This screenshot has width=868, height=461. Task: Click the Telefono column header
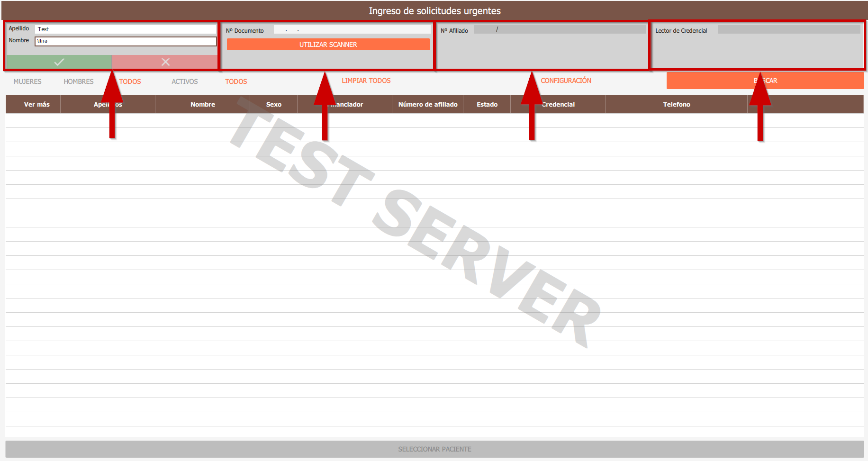pyautogui.click(x=676, y=104)
